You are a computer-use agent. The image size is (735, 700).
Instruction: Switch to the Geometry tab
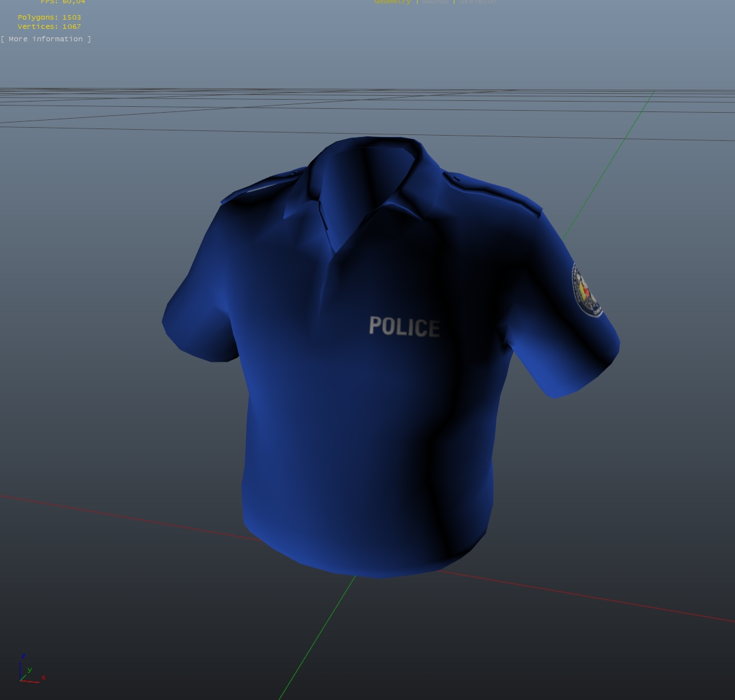tap(392, 2)
